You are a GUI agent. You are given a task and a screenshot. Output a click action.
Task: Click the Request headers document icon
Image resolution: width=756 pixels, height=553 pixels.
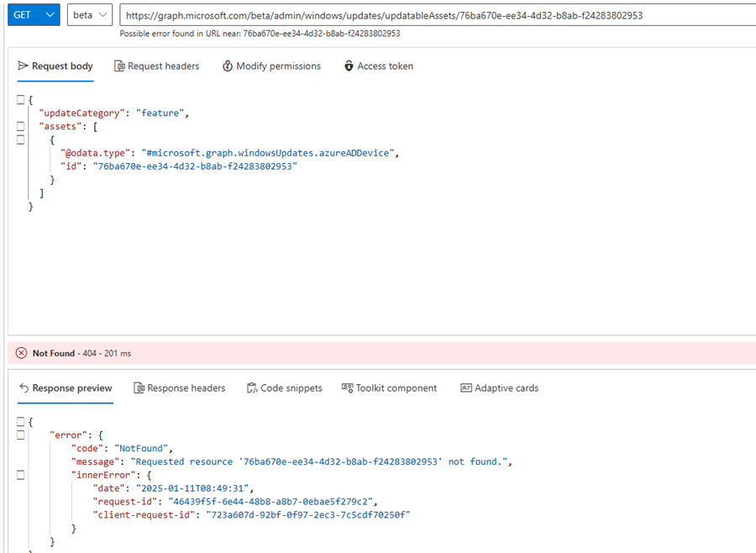tap(119, 66)
